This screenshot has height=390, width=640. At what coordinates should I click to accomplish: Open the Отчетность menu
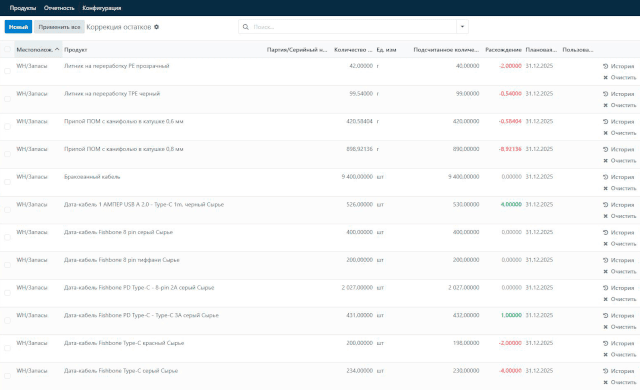[59, 8]
